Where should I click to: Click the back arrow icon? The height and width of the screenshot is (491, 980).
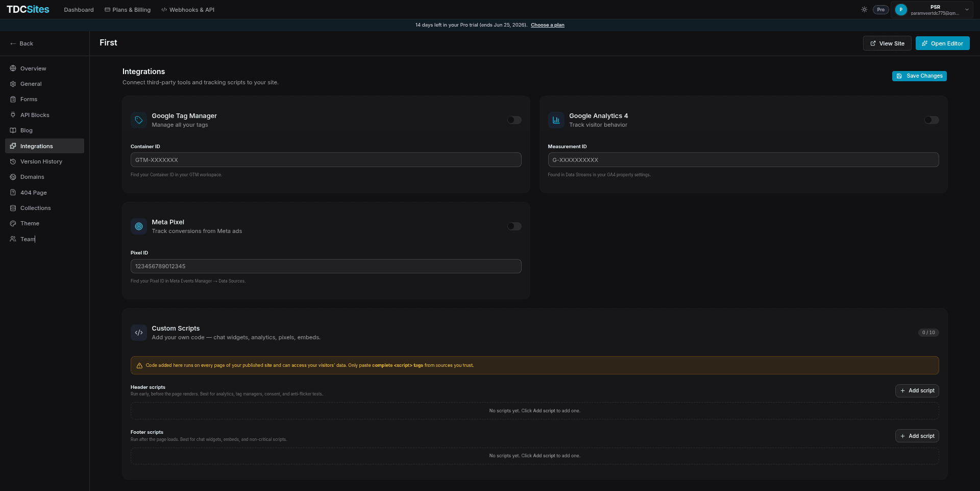[x=13, y=44]
